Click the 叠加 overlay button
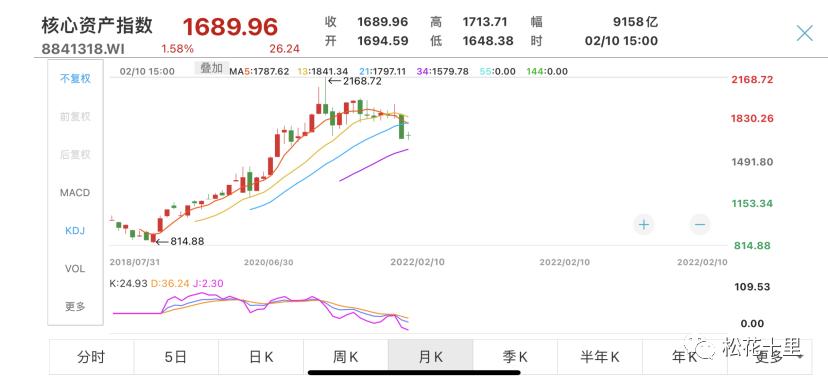828x383 pixels. click(x=211, y=68)
